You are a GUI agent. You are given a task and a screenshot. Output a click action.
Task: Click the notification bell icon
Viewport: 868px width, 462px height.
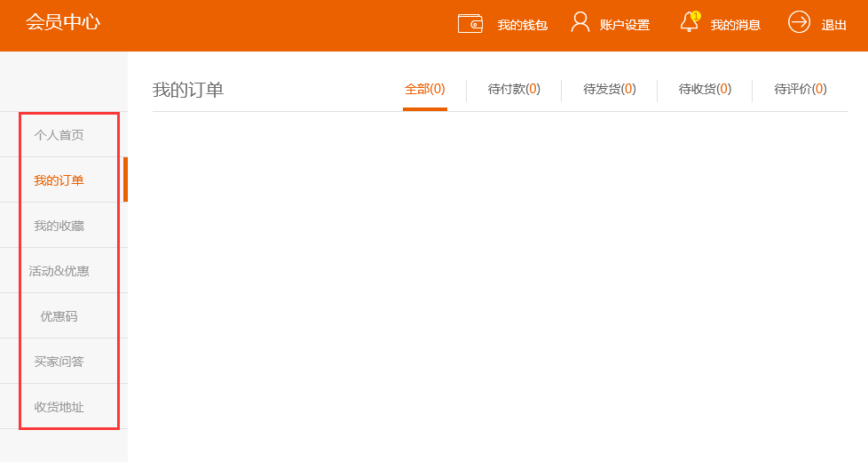tap(690, 23)
